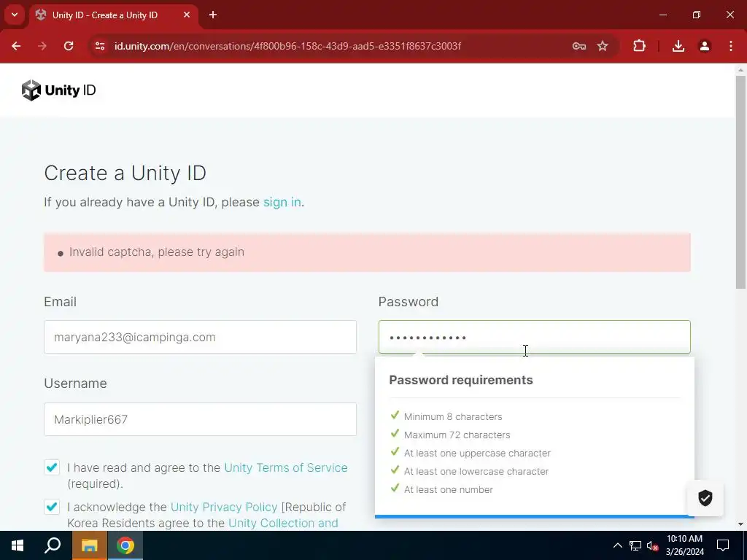
Task: Toggle the Unity Terms of Service checkbox
Action: tap(52, 467)
